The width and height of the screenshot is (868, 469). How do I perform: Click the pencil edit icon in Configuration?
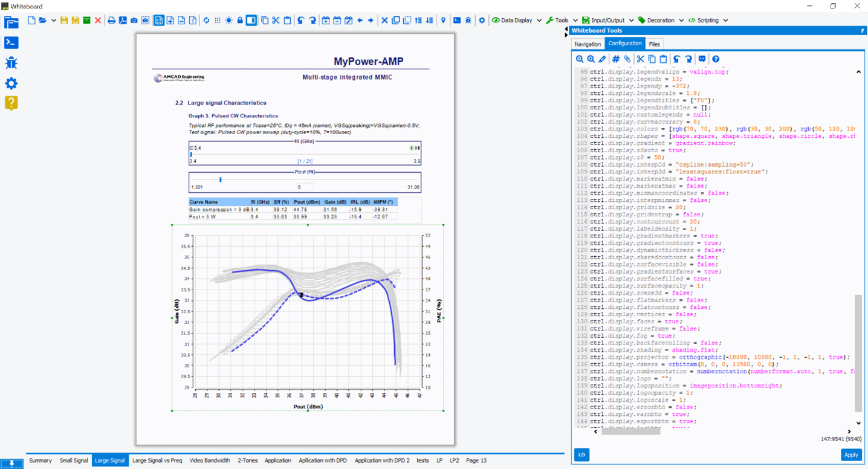click(x=602, y=59)
